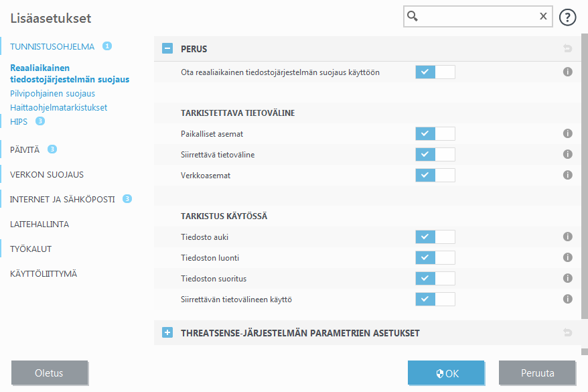
Task: Select KÄYTTÖLIITTYMÄ in sidebar
Action: click(44, 274)
